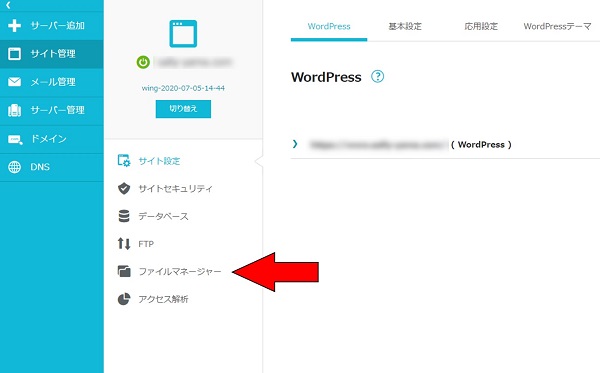Click the up-down arrows FTP icon
This screenshot has height=373, width=600.
point(124,244)
